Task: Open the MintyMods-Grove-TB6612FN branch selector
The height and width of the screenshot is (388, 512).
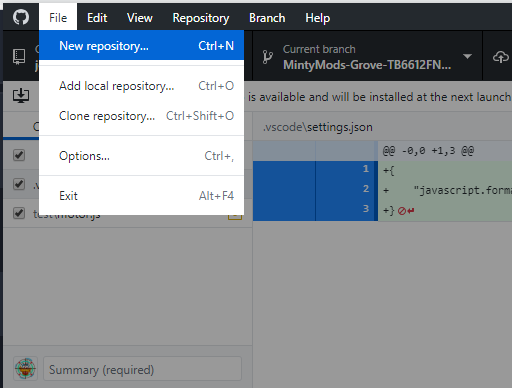Action: click(367, 57)
